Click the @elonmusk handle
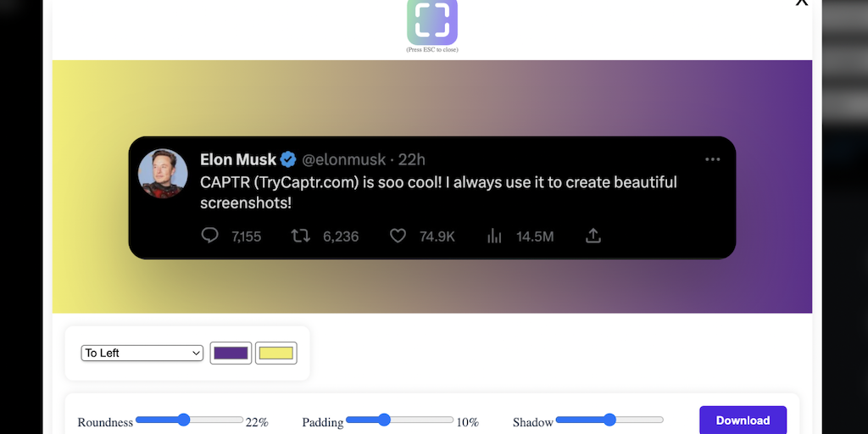 (x=343, y=159)
